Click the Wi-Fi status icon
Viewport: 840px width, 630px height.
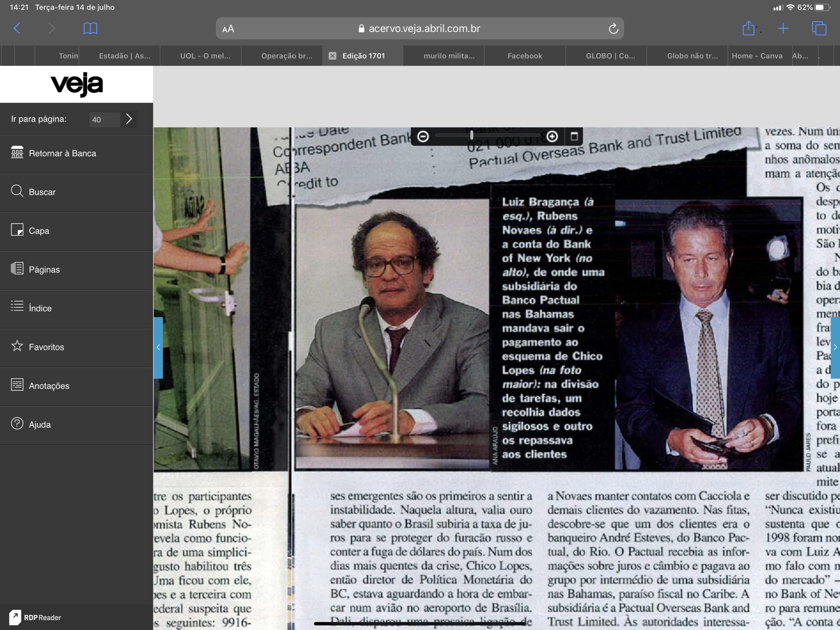790,7
